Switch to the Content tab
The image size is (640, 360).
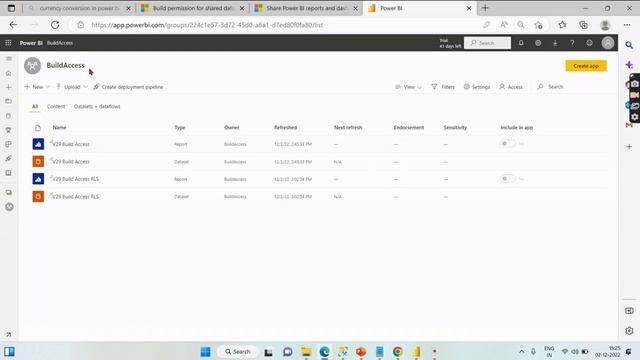(56, 107)
